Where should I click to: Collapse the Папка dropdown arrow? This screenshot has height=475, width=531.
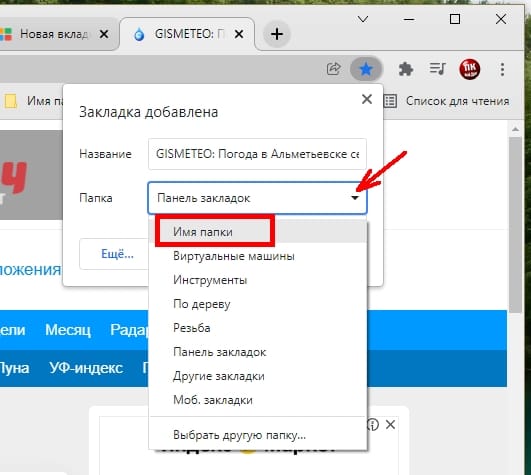[355, 198]
